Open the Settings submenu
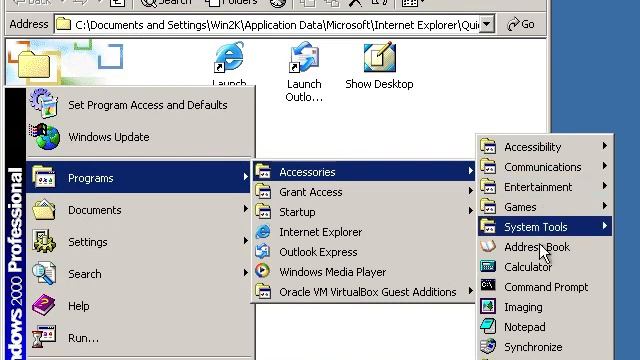Image resolution: width=640 pixels, height=360 pixels. tap(139, 242)
